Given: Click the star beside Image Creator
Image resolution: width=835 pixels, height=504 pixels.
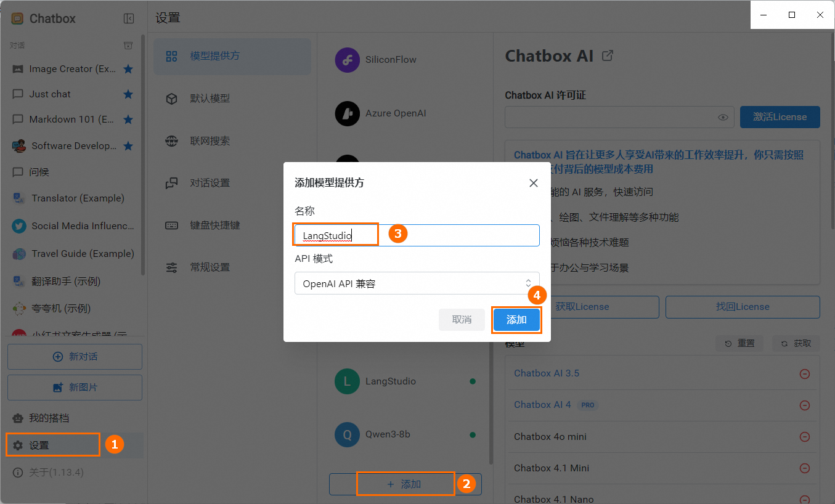Looking at the screenshot, I should (x=128, y=69).
